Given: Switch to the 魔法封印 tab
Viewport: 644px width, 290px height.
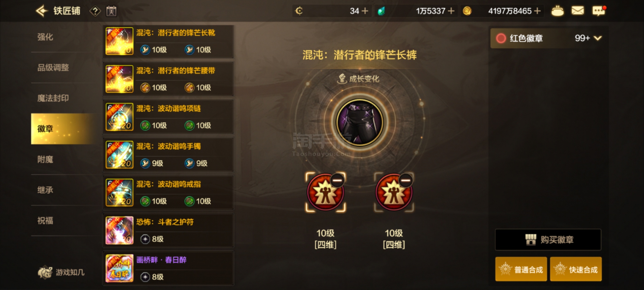Looking at the screenshot, I should click(53, 98).
